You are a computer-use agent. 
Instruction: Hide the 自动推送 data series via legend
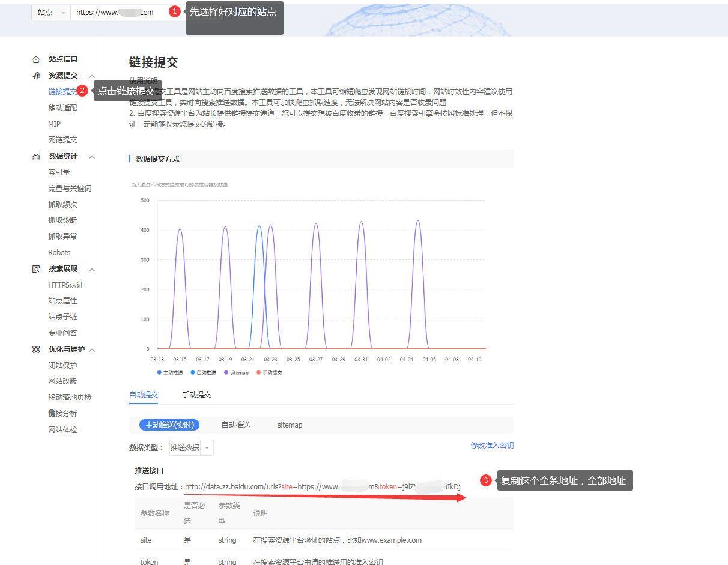(x=204, y=372)
